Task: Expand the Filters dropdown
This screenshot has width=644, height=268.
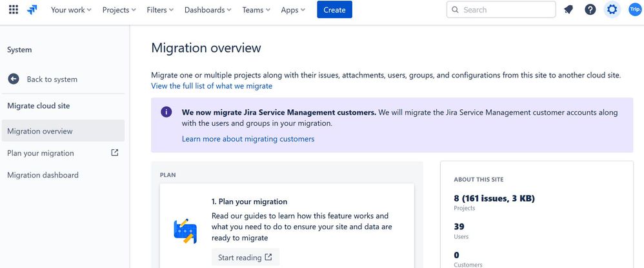Action: (160, 10)
